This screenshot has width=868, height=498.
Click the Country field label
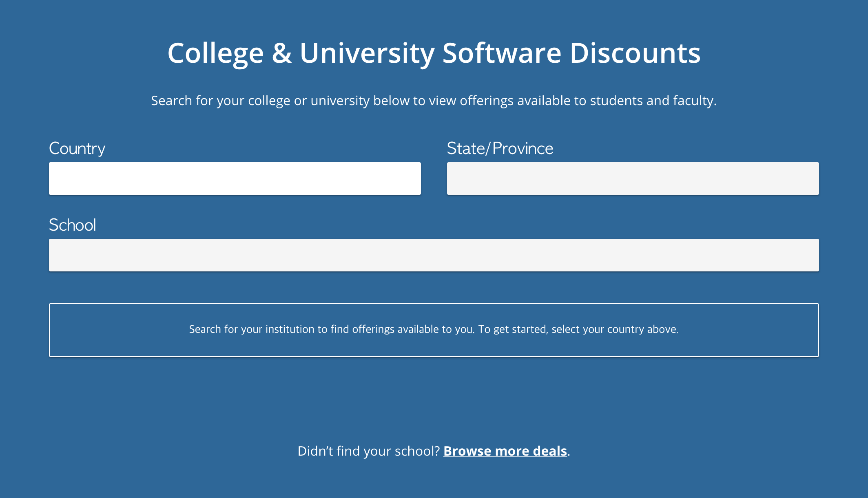tap(77, 148)
